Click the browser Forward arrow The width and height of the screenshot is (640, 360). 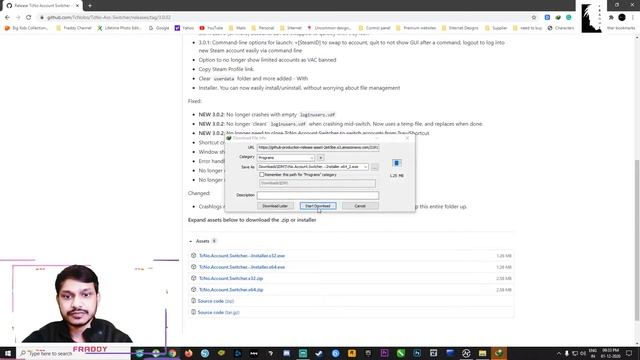pyautogui.click(x=18, y=18)
